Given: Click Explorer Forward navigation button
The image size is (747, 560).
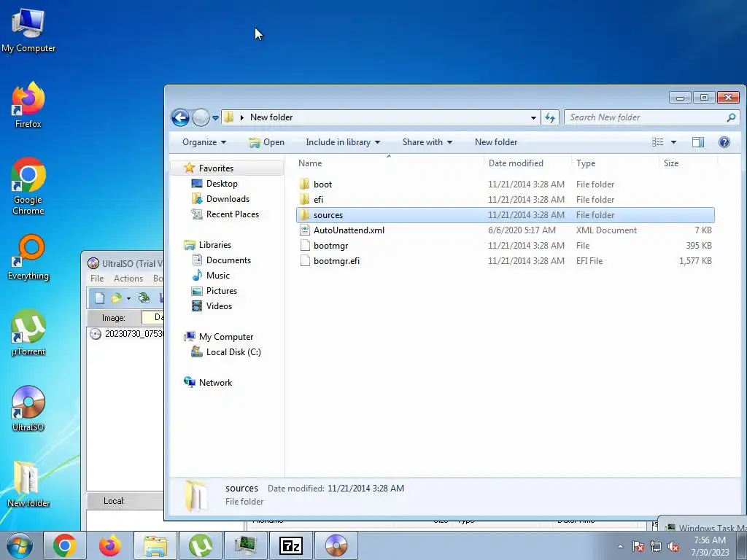Looking at the screenshot, I should tap(201, 117).
